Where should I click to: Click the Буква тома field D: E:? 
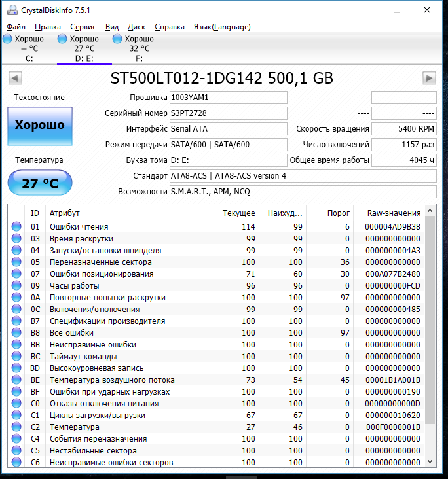pyautogui.click(x=229, y=160)
